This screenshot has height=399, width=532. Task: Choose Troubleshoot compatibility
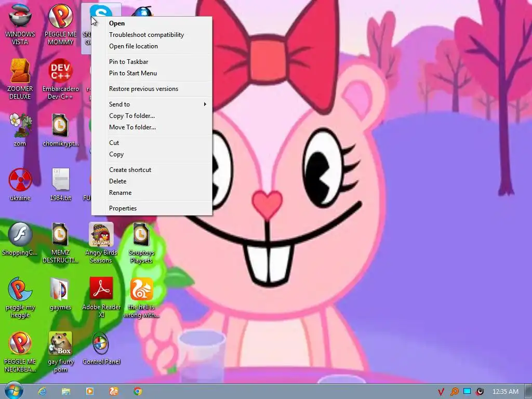[x=152, y=35]
